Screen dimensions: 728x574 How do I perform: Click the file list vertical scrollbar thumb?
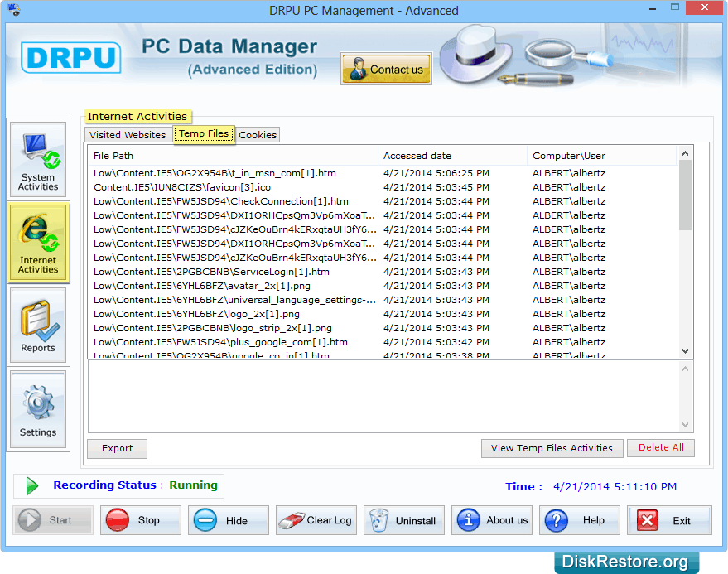pos(685,195)
